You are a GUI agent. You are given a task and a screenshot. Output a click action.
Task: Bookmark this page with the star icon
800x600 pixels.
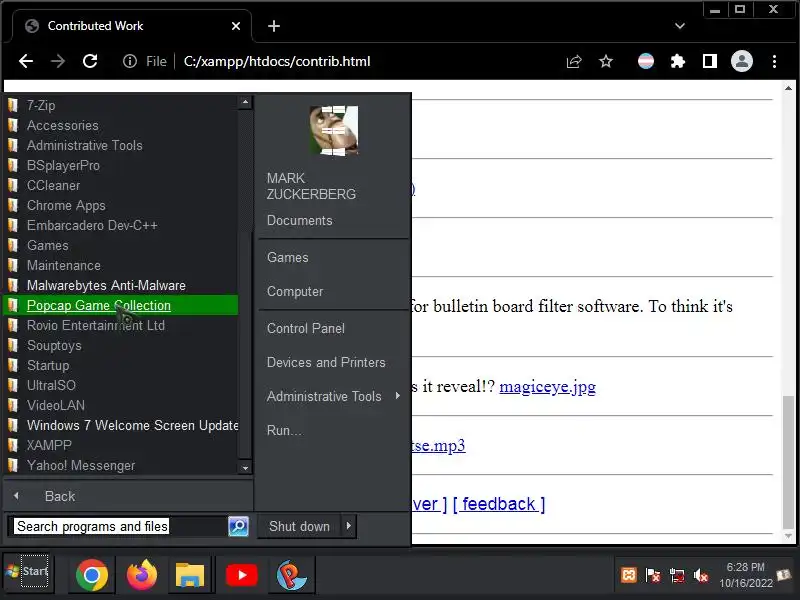tap(606, 62)
